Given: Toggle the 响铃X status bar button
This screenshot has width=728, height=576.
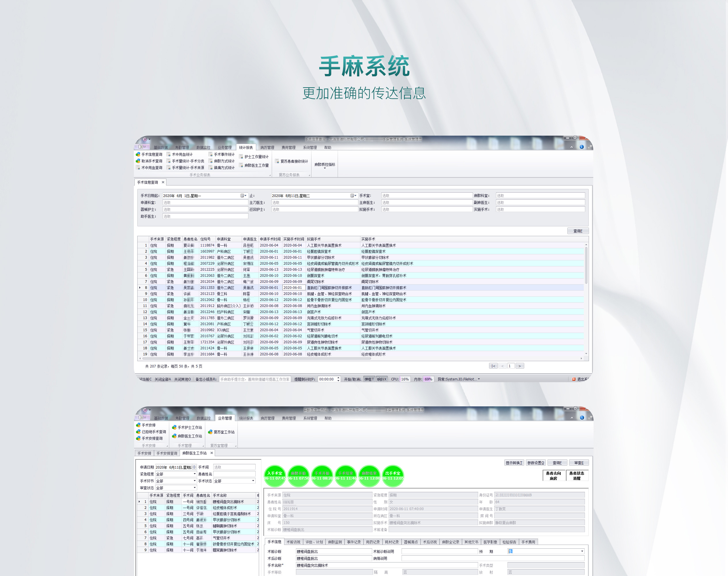Looking at the screenshot, I should [x=381, y=379].
